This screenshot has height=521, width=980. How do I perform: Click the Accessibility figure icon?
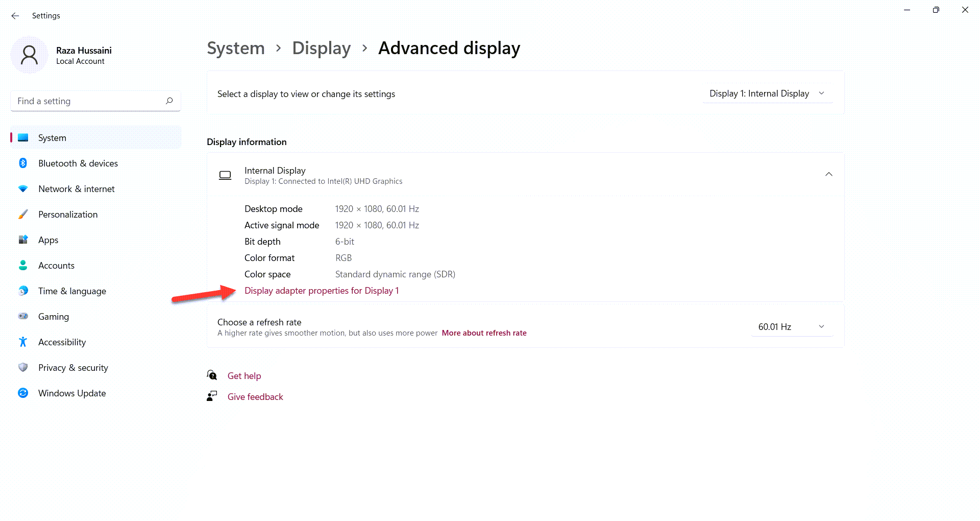pyautogui.click(x=23, y=342)
